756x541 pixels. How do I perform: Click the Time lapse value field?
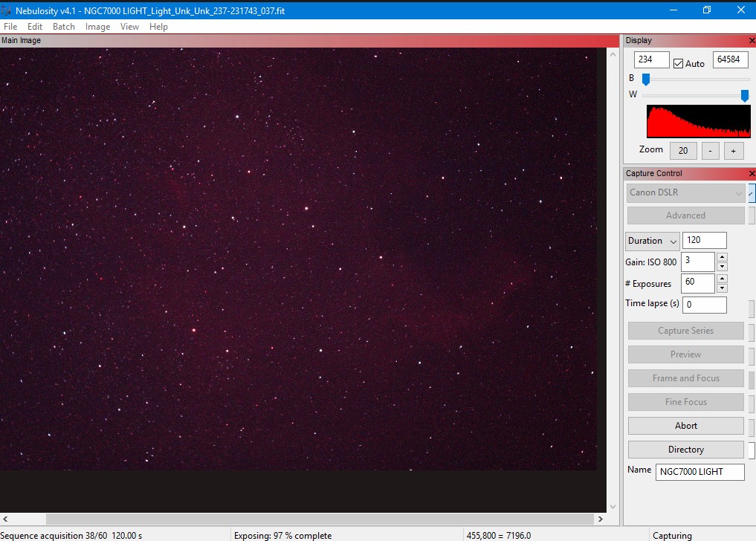coord(705,305)
